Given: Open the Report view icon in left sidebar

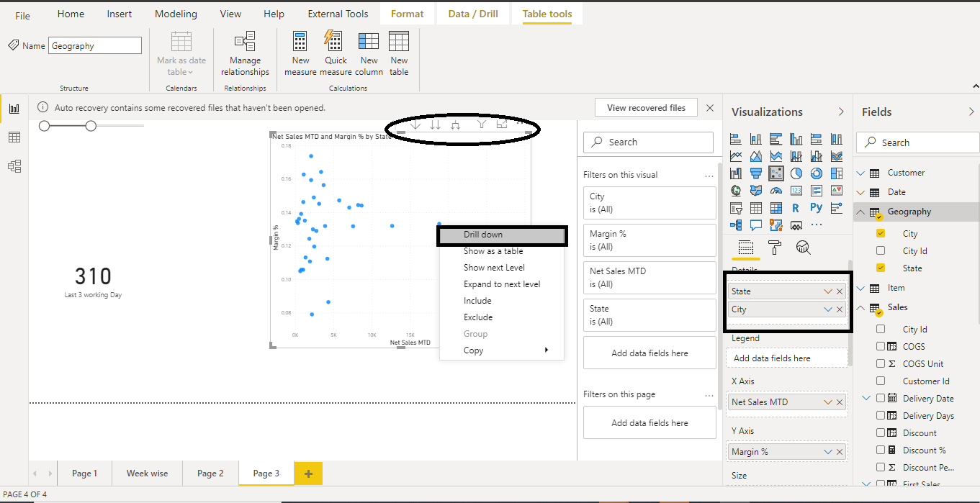Looking at the screenshot, I should coord(14,109).
